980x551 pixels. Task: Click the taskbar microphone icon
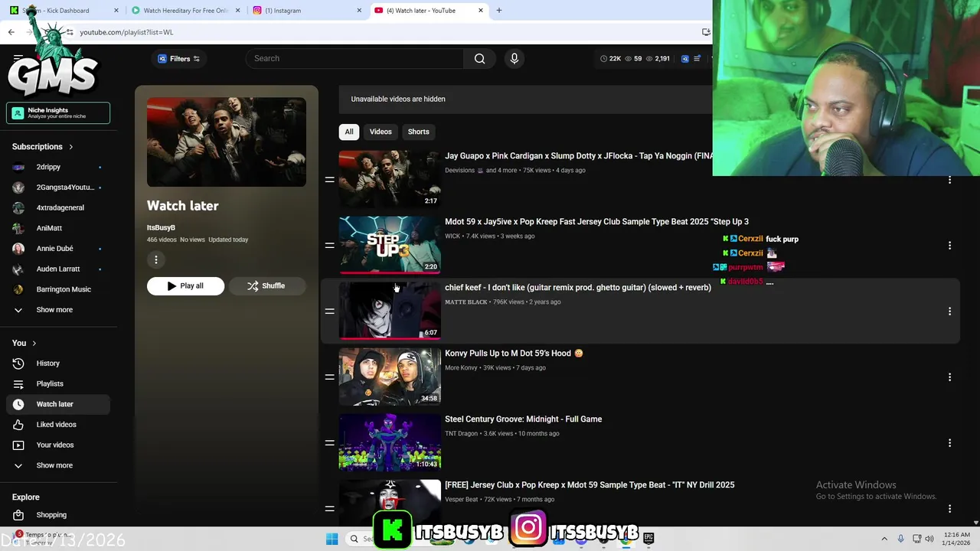pos(900,539)
